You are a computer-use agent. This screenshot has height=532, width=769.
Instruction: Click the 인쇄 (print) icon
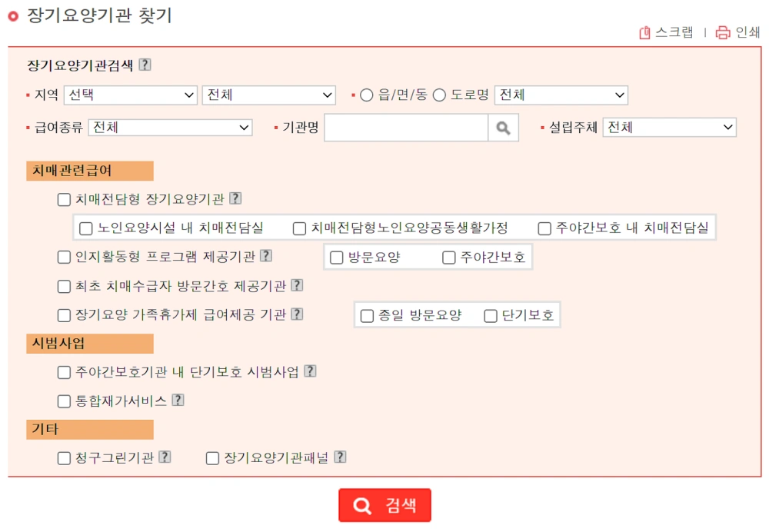coord(723,33)
